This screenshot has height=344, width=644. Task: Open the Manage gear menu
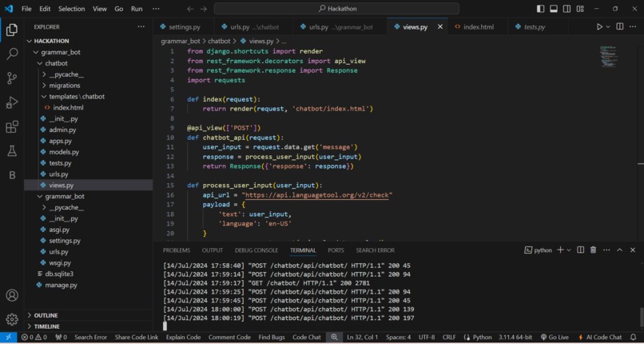pos(12,319)
